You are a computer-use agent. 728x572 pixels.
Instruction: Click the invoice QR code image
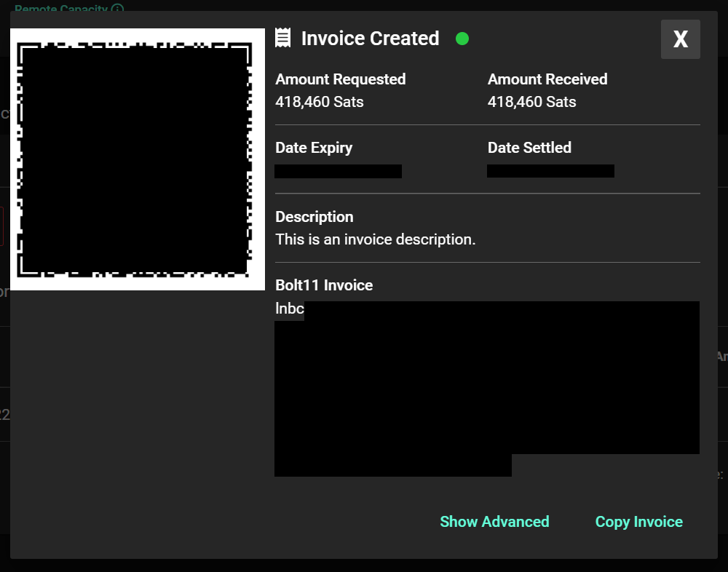tap(138, 159)
